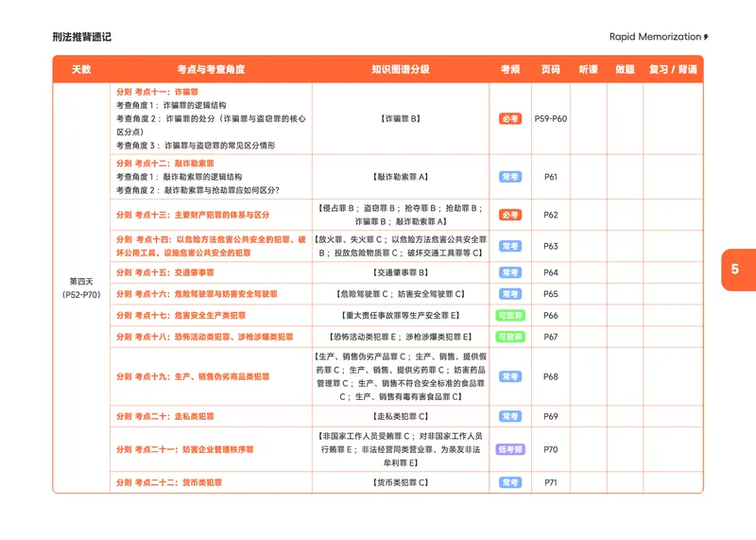Click the 【走私类犯罪 C】 knowledge cell

point(401,416)
